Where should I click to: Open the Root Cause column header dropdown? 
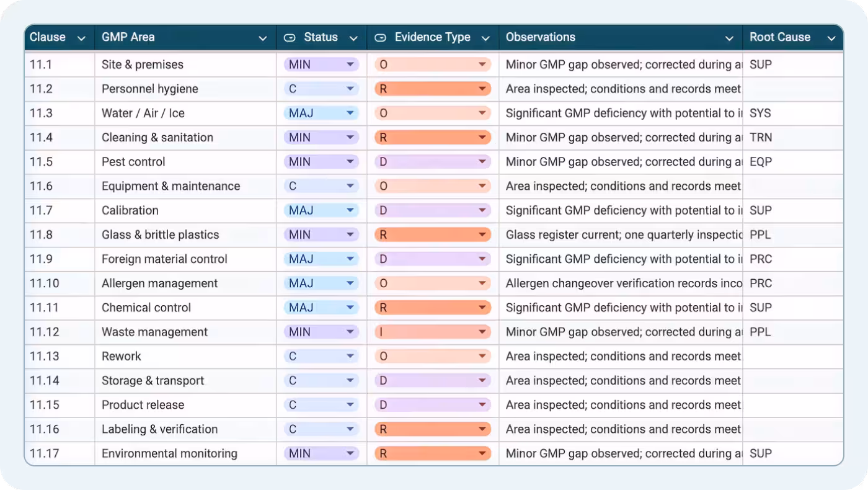(x=831, y=37)
